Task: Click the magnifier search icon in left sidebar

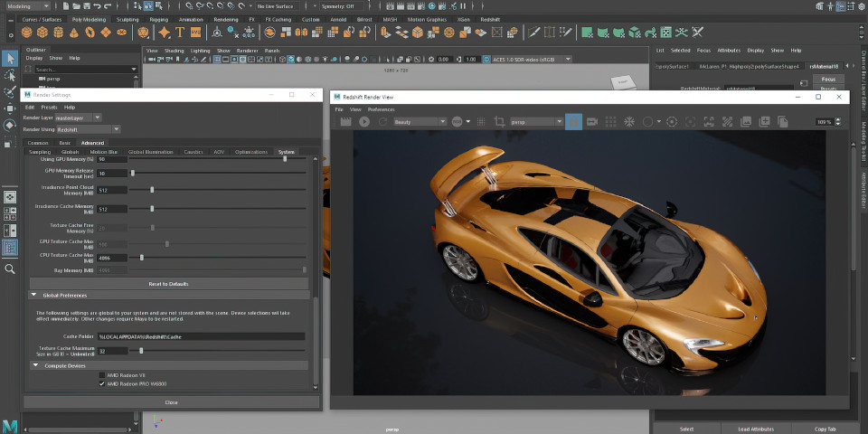Action: pyautogui.click(x=10, y=269)
